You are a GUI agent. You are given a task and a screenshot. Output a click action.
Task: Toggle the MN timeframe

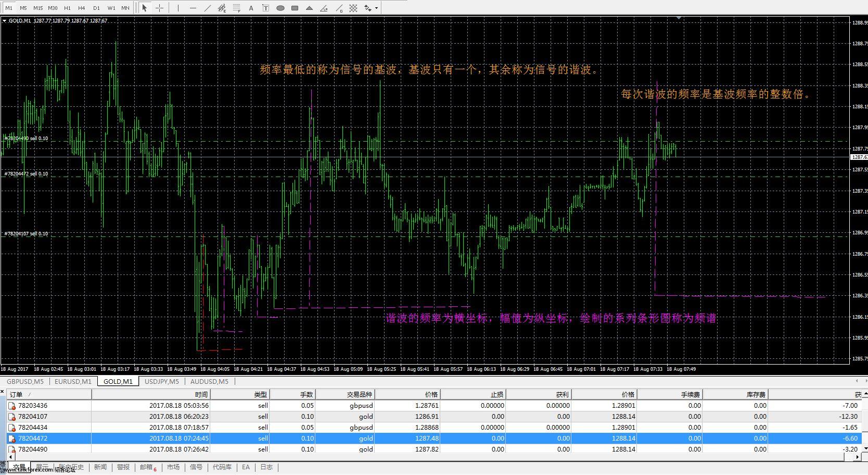125,8
